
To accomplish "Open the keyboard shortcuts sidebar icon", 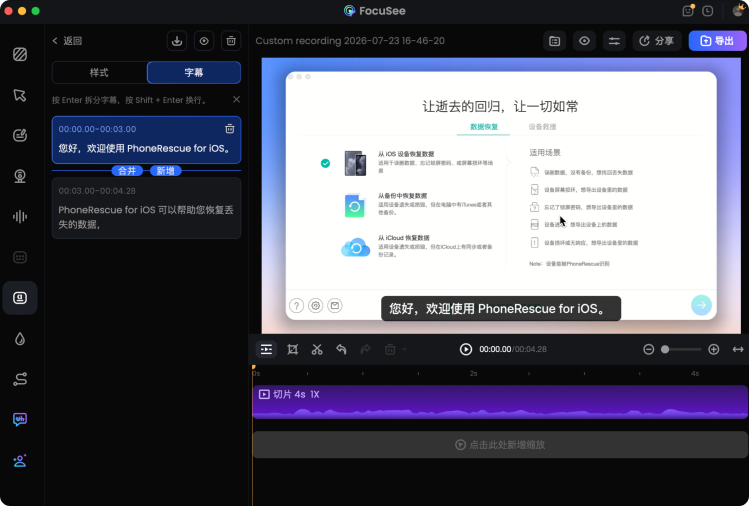I will (20, 258).
